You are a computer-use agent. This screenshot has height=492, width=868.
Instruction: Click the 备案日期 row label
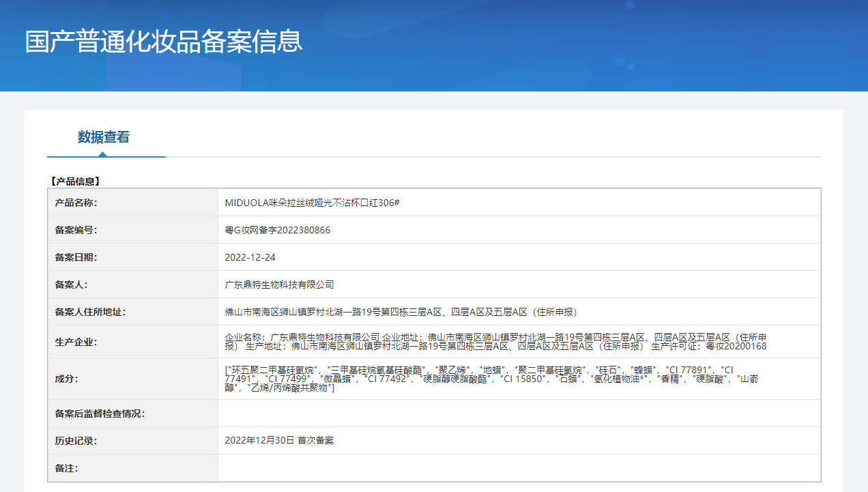coord(76,257)
